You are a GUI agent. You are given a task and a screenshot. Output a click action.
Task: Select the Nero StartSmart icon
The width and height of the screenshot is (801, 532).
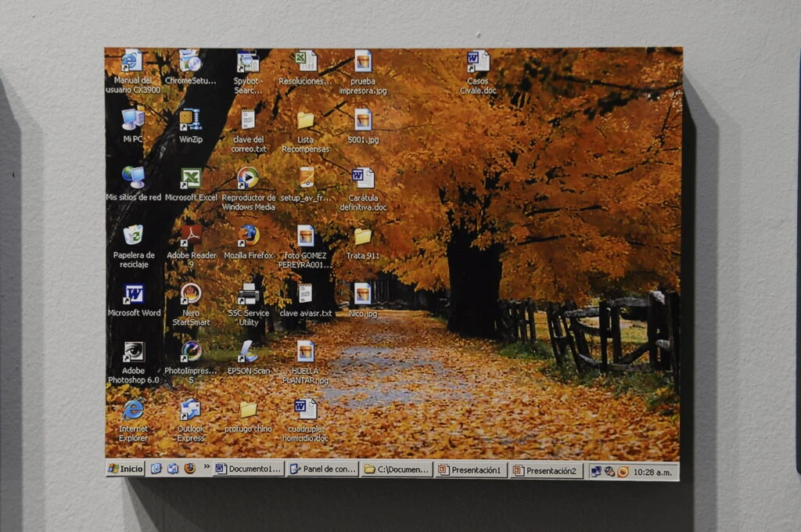[x=191, y=295]
